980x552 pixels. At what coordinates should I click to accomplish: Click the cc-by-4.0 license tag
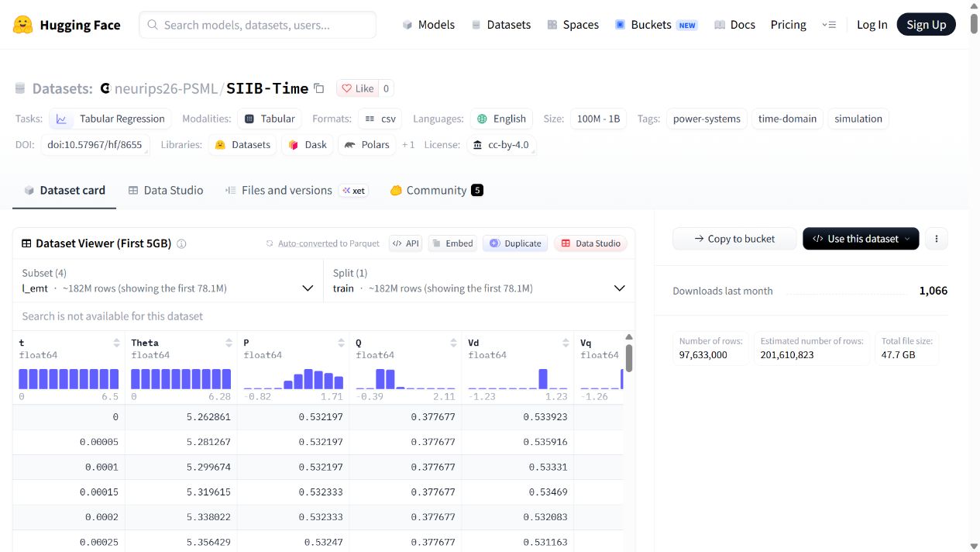(x=501, y=145)
